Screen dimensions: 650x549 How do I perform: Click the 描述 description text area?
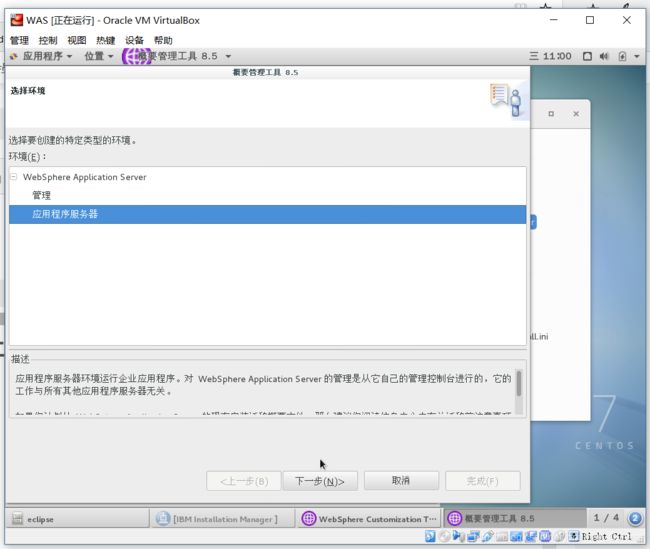tap(263, 392)
